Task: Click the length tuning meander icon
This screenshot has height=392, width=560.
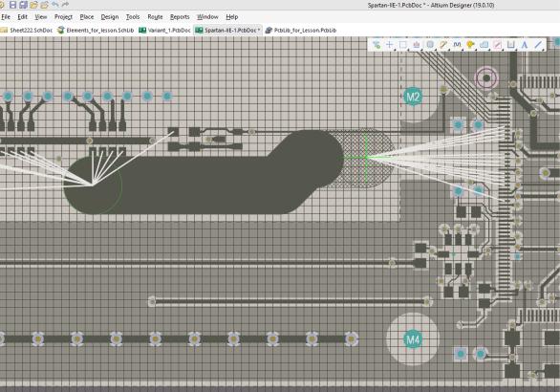Action: [x=457, y=45]
